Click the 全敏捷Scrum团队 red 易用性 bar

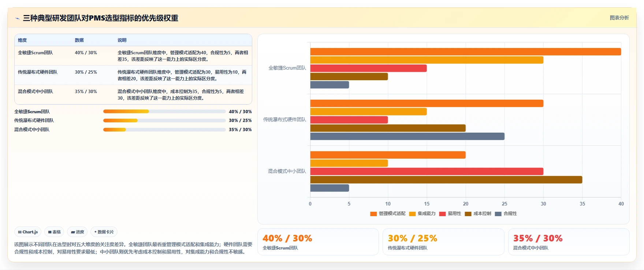pos(368,68)
